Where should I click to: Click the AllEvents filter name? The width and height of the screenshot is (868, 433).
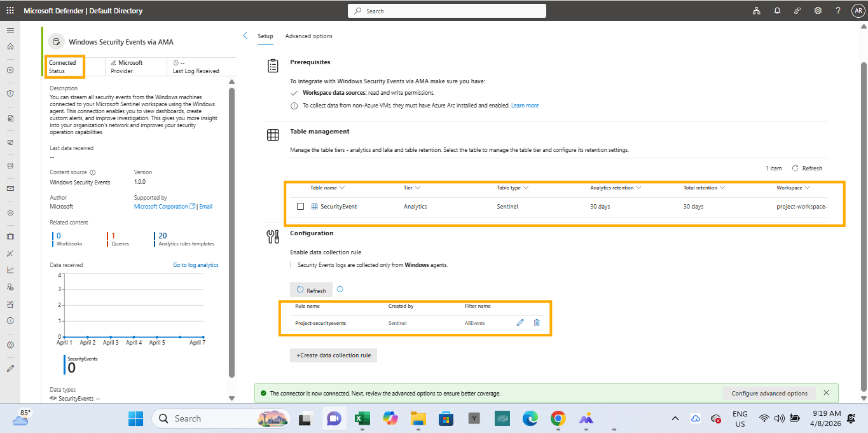pos(475,323)
